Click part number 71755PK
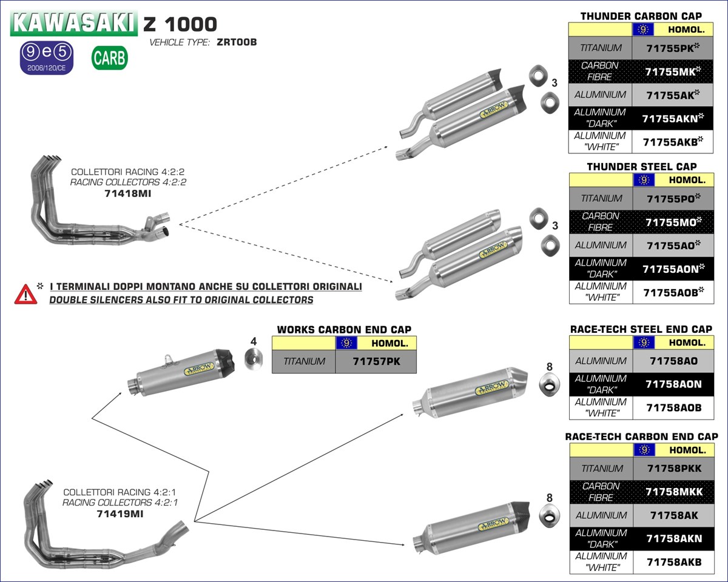 (670, 47)
